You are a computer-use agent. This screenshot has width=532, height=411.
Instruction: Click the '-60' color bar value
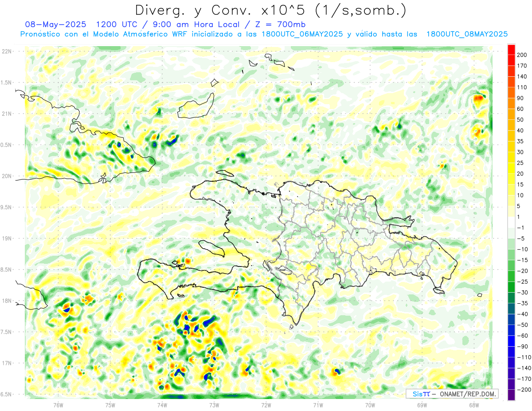pos(522,336)
